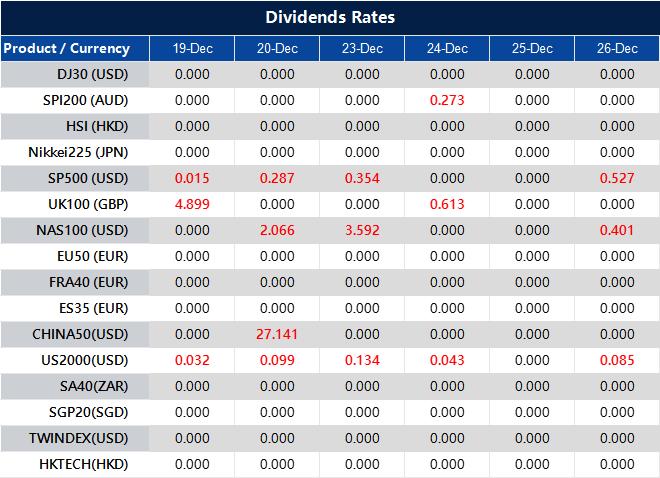
Task: Click the NAS100 value 3.592
Action: 362,230
